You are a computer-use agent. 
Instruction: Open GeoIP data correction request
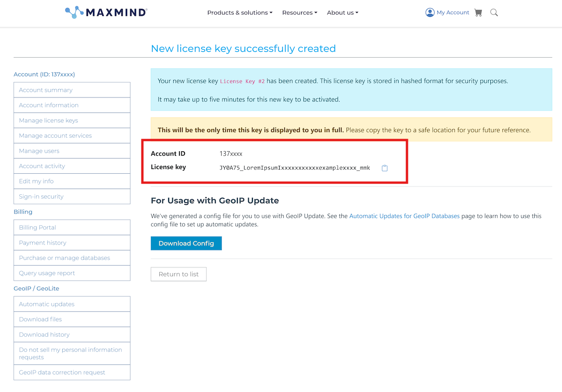(x=72, y=372)
